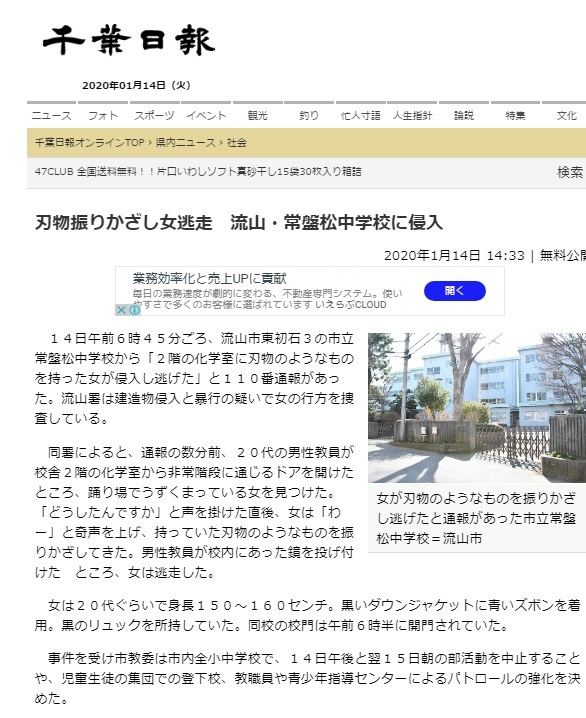Image resolution: width=586 pixels, height=718 pixels.
Task: Go to 社会 breadcrumb
Action: coord(237,142)
